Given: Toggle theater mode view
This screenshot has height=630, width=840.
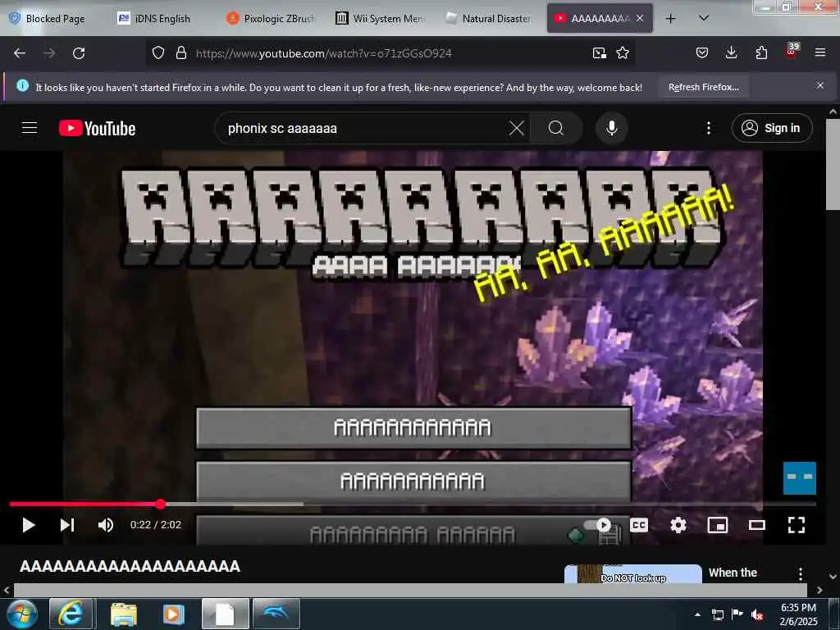Looking at the screenshot, I should click(757, 525).
